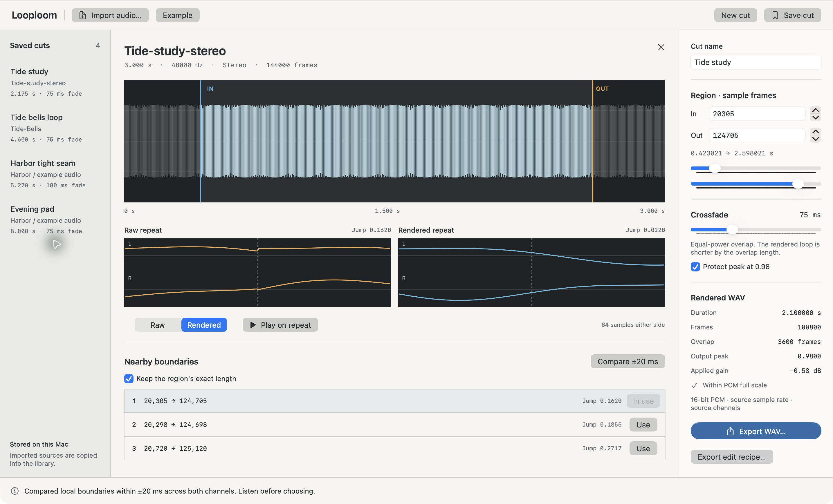Decrement the In frame stepper down

coord(815,117)
